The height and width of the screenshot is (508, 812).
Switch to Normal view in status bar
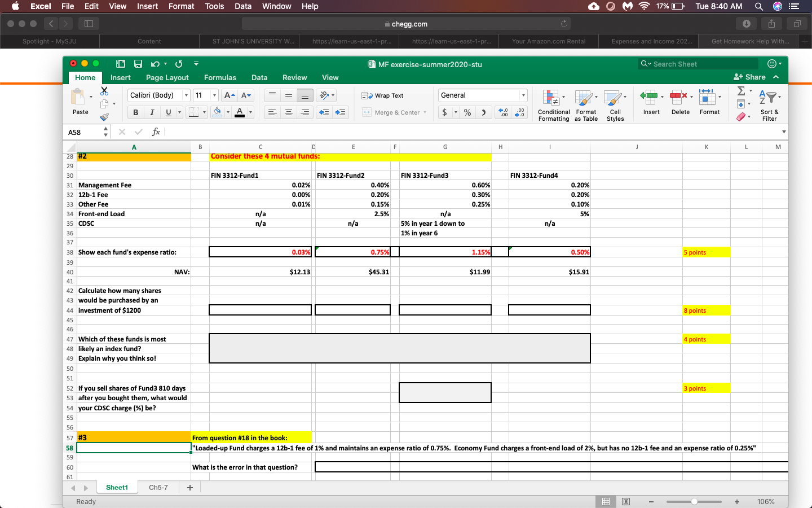point(606,501)
